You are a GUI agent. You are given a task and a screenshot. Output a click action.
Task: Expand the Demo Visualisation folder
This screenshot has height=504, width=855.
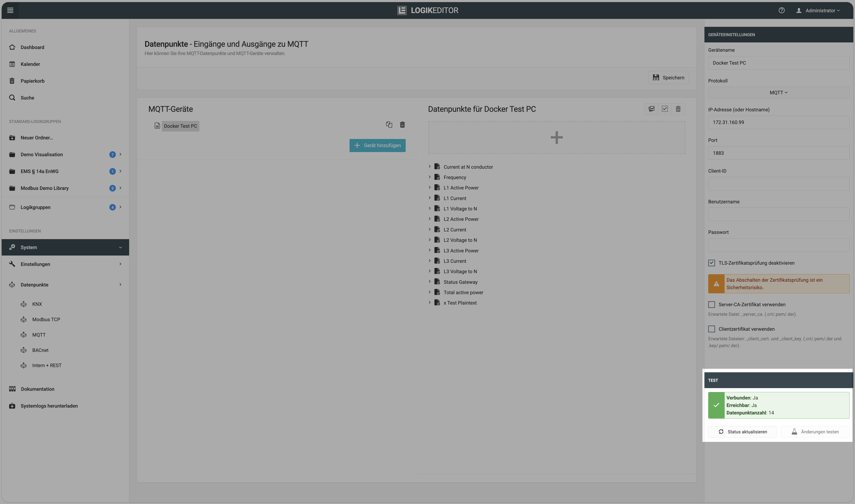coord(120,154)
